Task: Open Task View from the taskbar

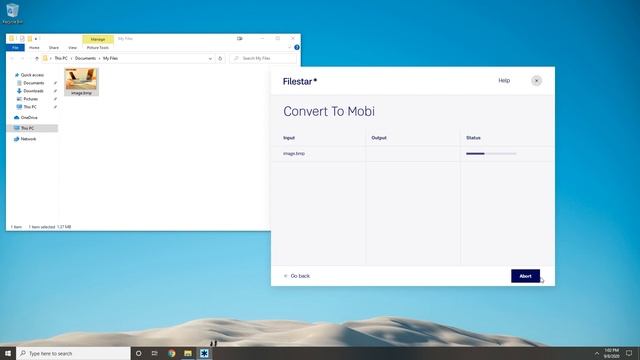Action: pos(155,353)
